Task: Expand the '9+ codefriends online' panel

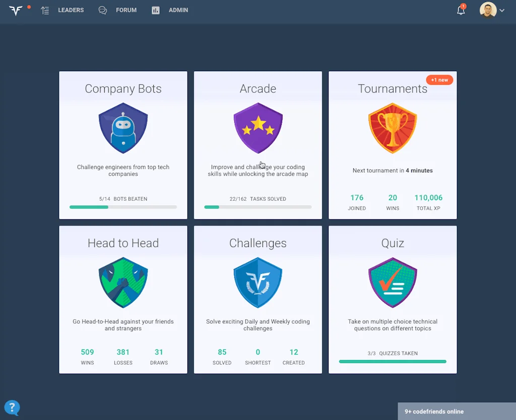Action: click(457, 411)
